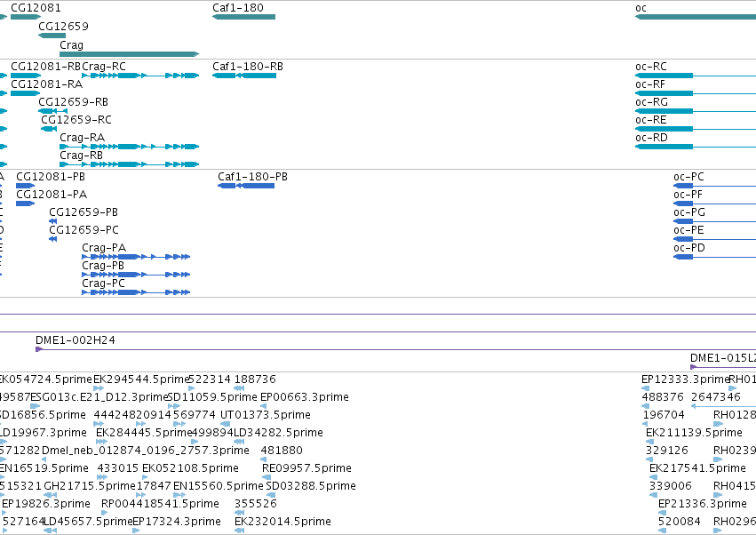
Task: Select the oc-PD protein feature
Action: (x=714, y=257)
